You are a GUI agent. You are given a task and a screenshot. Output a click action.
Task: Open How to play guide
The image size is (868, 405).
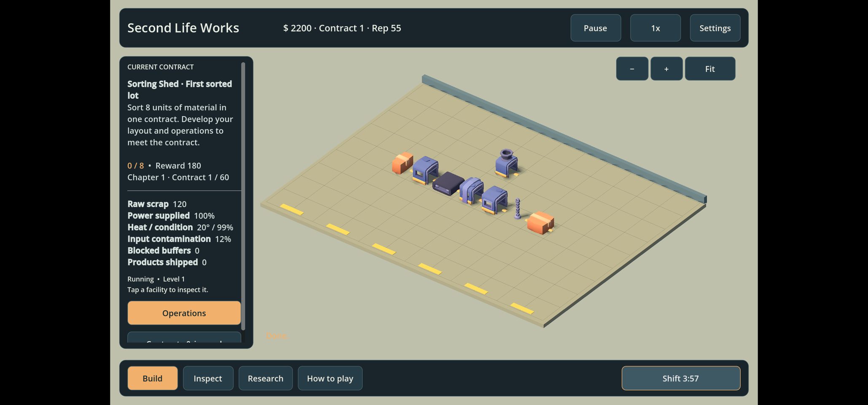(x=330, y=378)
